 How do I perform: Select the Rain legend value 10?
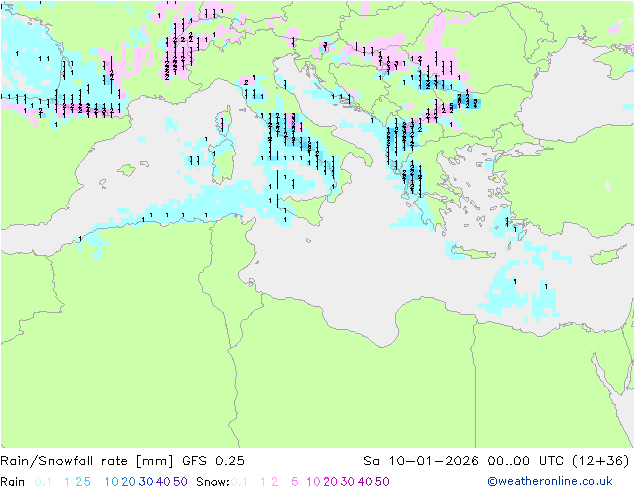[112, 482]
